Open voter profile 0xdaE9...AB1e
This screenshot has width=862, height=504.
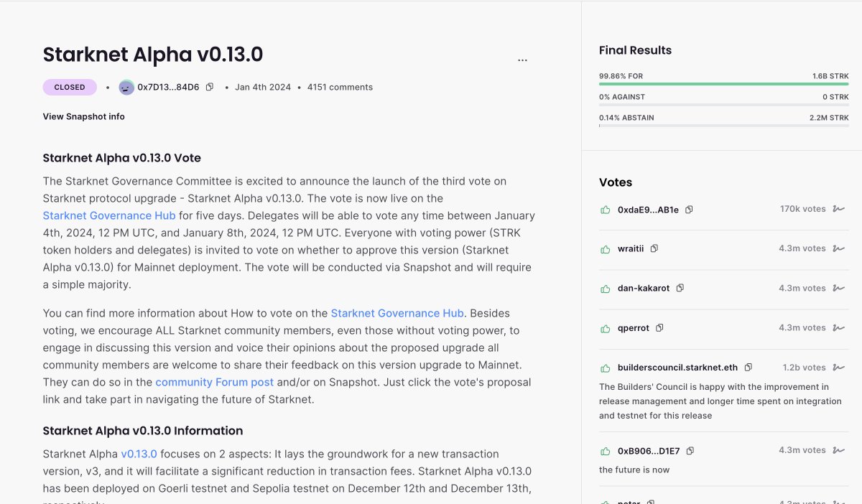(x=648, y=210)
